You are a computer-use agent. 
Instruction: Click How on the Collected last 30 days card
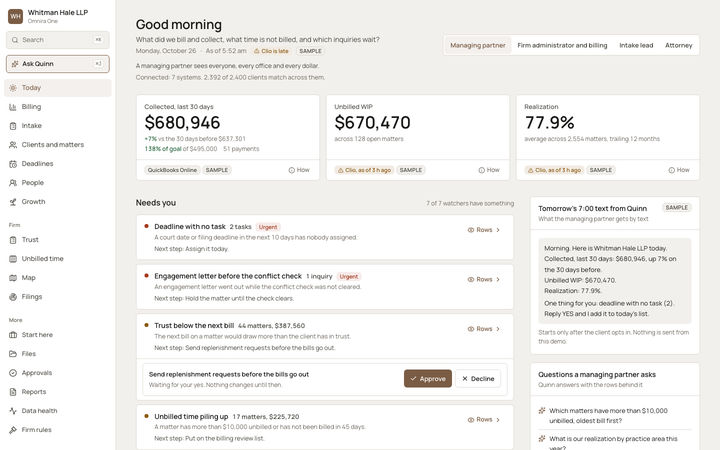pyautogui.click(x=299, y=170)
